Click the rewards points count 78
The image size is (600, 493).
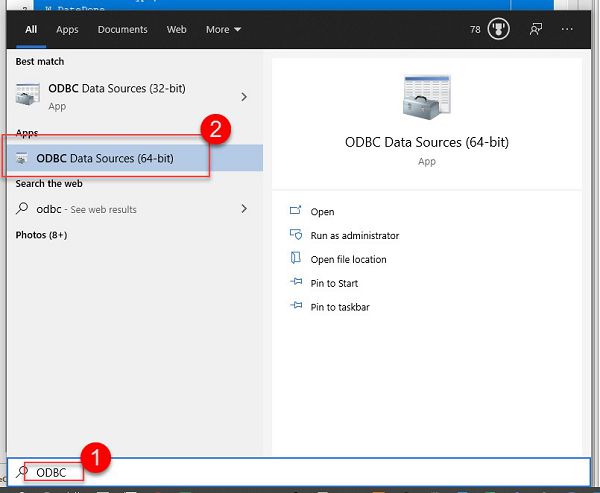475,29
